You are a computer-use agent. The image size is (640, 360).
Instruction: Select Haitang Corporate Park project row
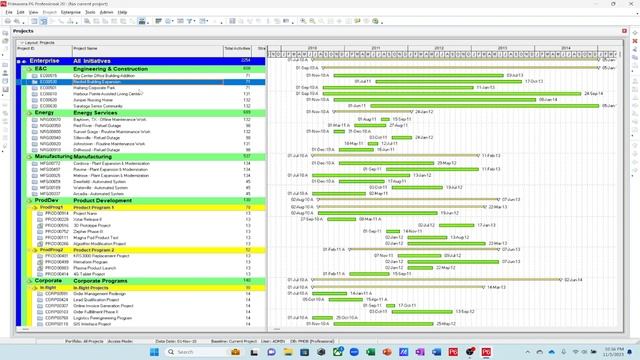(141, 88)
